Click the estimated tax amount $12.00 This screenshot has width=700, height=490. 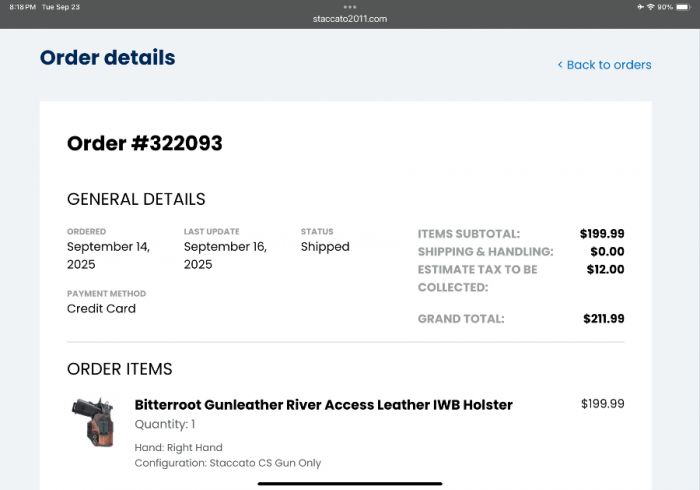(x=605, y=269)
